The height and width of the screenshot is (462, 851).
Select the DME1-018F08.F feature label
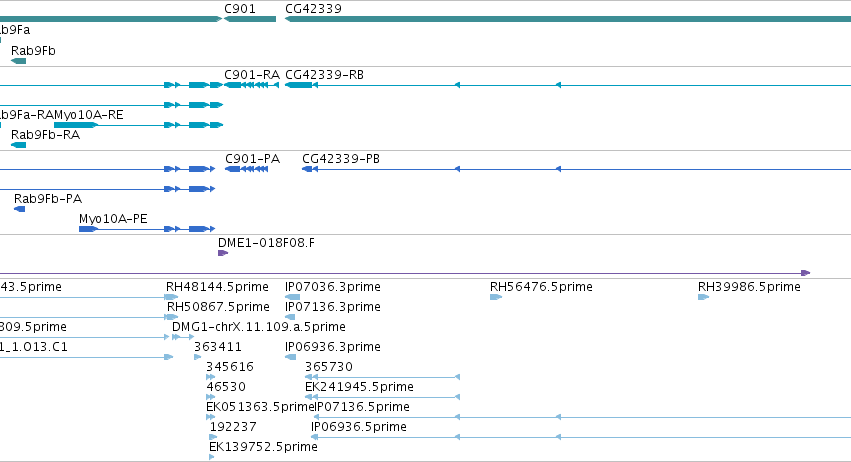[x=266, y=243]
